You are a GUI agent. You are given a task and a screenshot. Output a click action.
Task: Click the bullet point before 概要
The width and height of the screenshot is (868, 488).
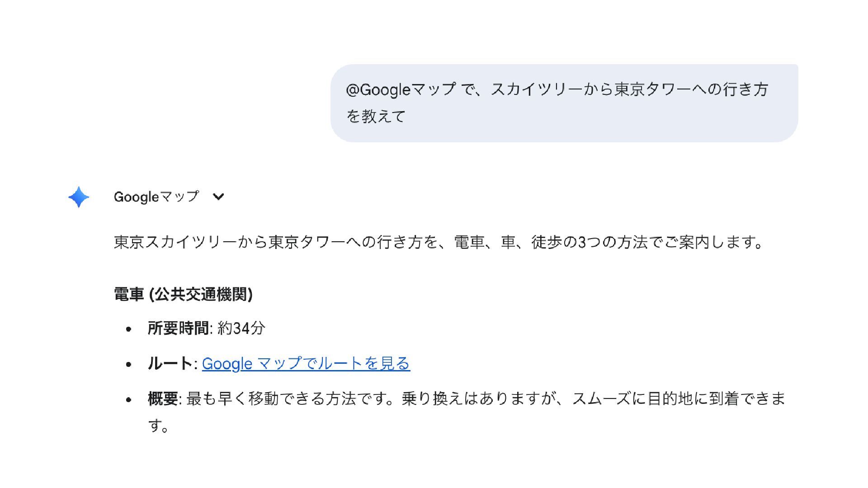click(129, 399)
